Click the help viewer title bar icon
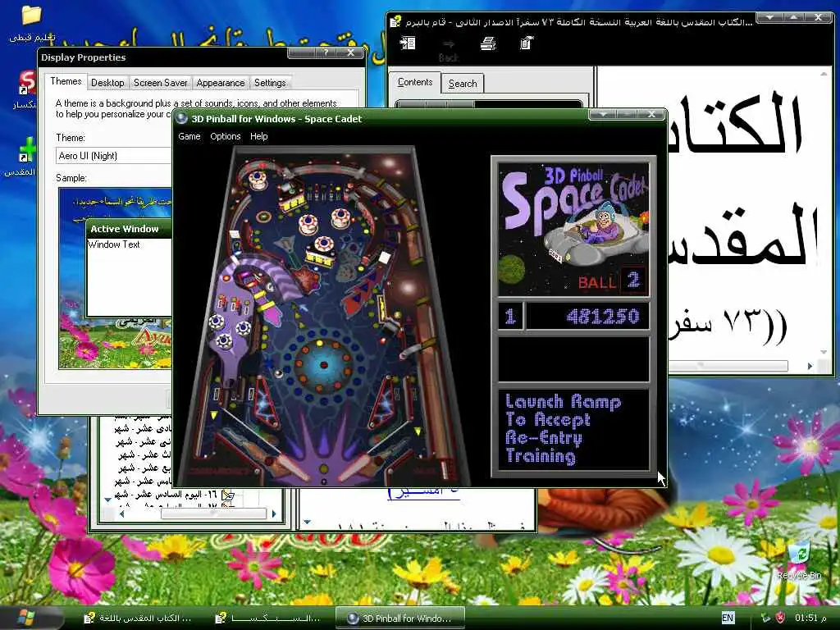This screenshot has height=630, width=840. pos(395,21)
